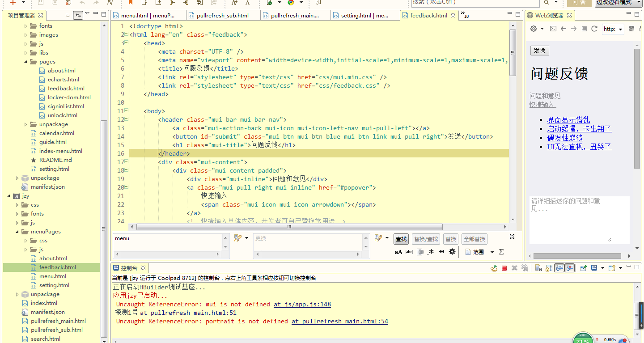
Task: Click the browser back arrow
Action: coord(563,29)
